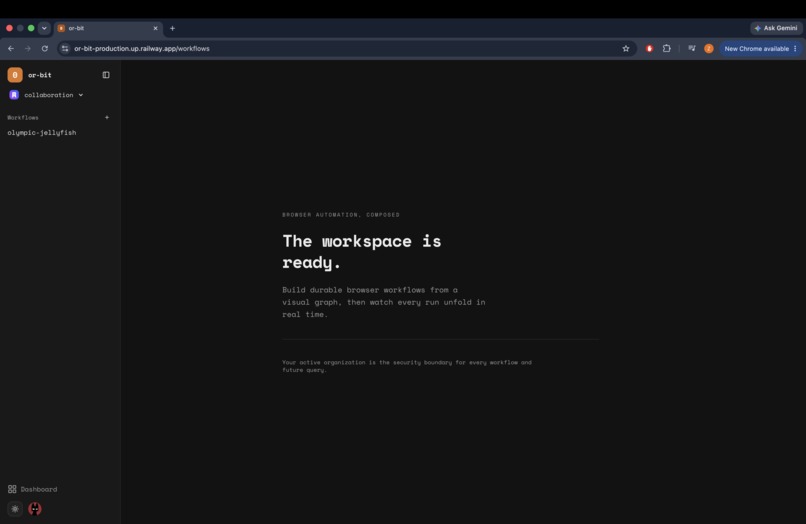
Task: Click 'BROWSER AUTOMATION, COMPOSED' caption
Action: tap(341, 214)
